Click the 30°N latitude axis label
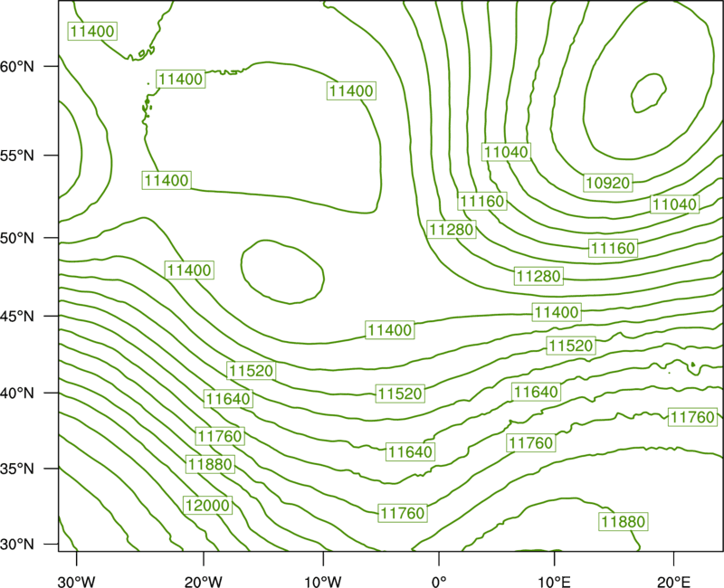Screen dimensions: 724x588 (17, 545)
